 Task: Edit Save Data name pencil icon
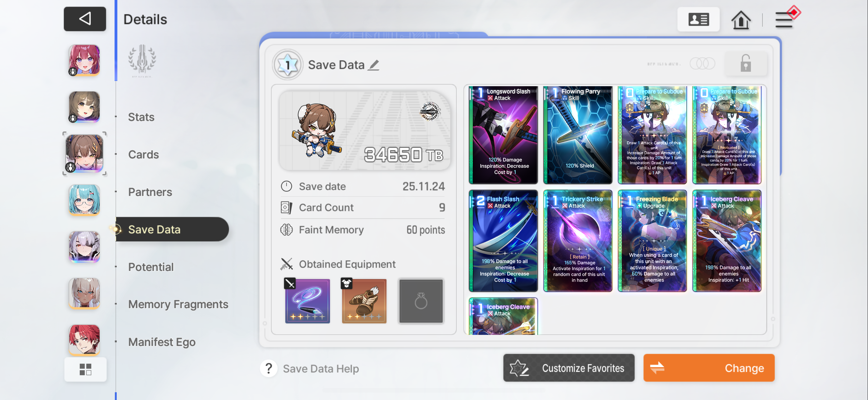pos(373,64)
